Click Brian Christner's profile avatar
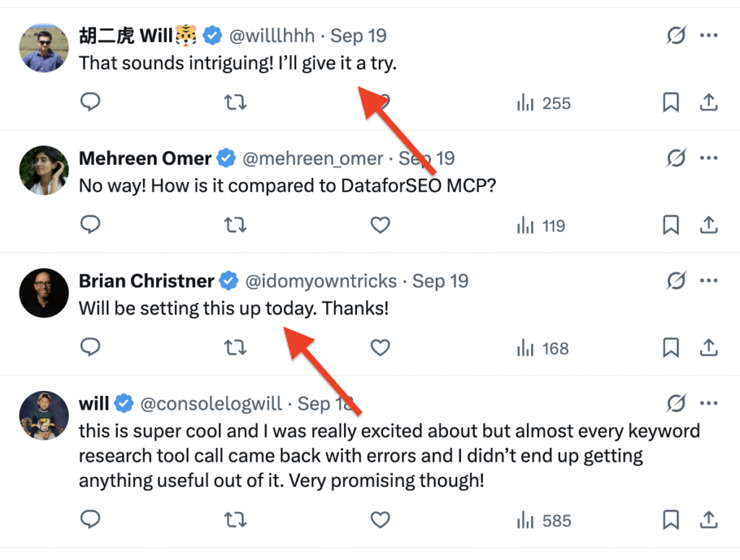 [x=44, y=293]
